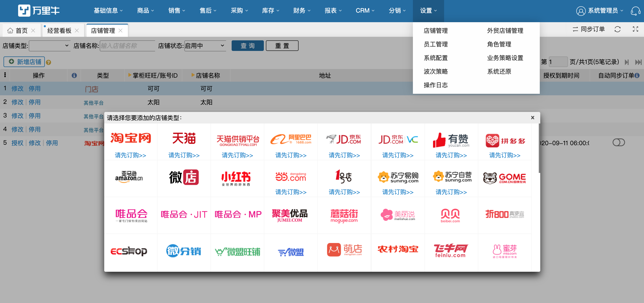This screenshot has width=644, height=303.
Task: Open 角色管理 in settings menu
Action: 499,44
